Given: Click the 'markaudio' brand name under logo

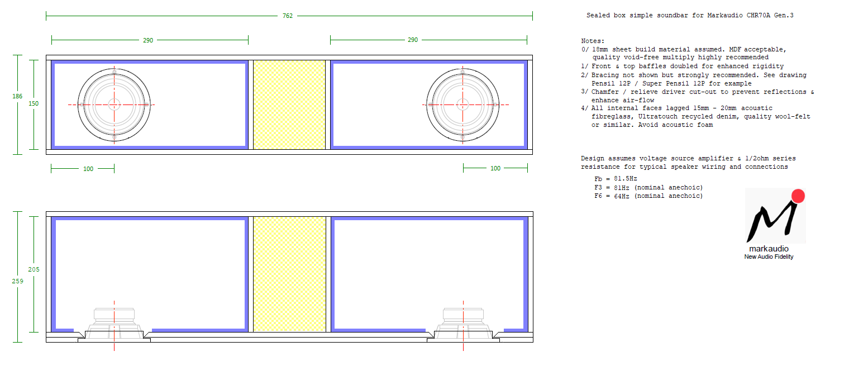Looking at the screenshot, I should pos(769,249).
